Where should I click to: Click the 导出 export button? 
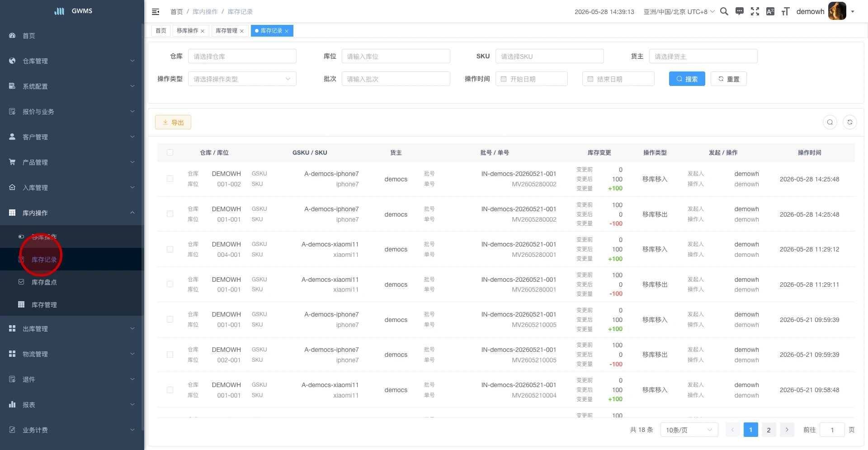pyautogui.click(x=173, y=122)
